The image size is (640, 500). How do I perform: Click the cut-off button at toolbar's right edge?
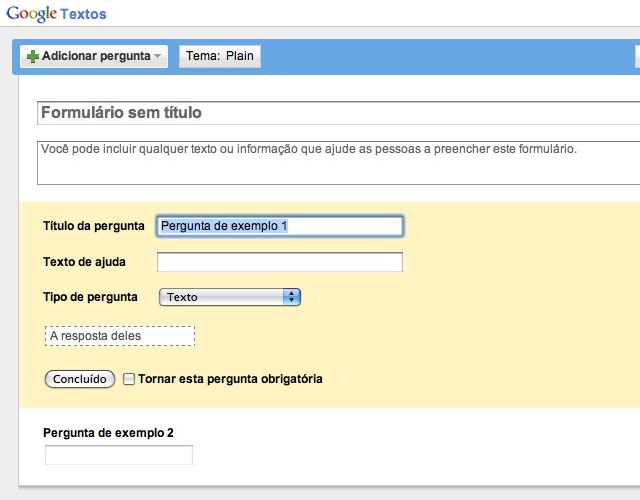pyautogui.click(x=637, y=57)
